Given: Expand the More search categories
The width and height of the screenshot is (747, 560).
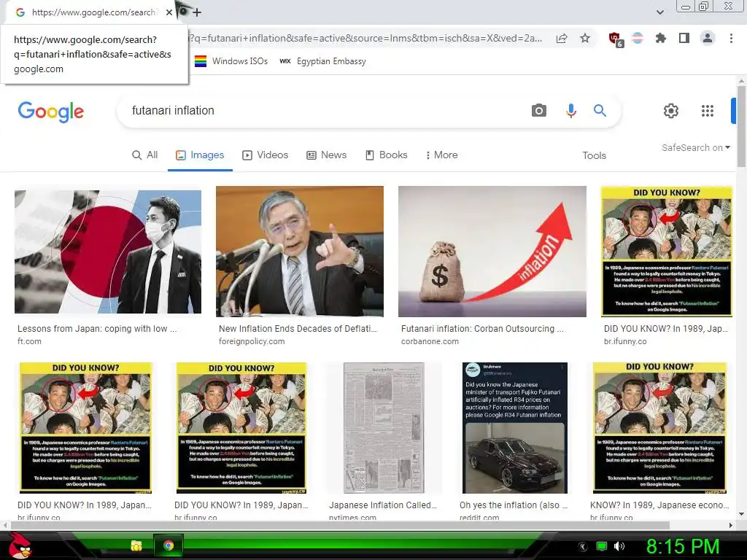Looking at the screenshot, I should [441, 155].
